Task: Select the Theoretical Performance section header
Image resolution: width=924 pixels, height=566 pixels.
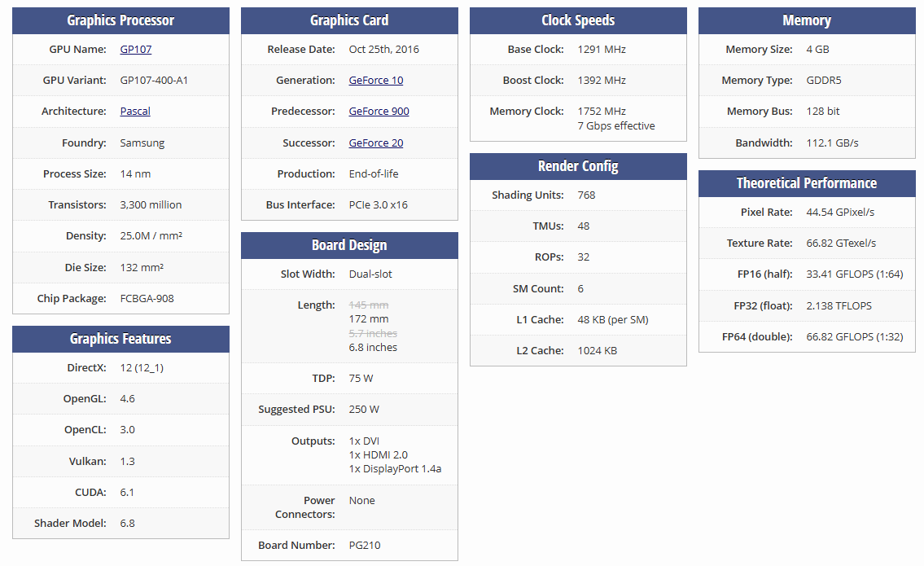Action: pyautogui.click(x=807, y=183)
